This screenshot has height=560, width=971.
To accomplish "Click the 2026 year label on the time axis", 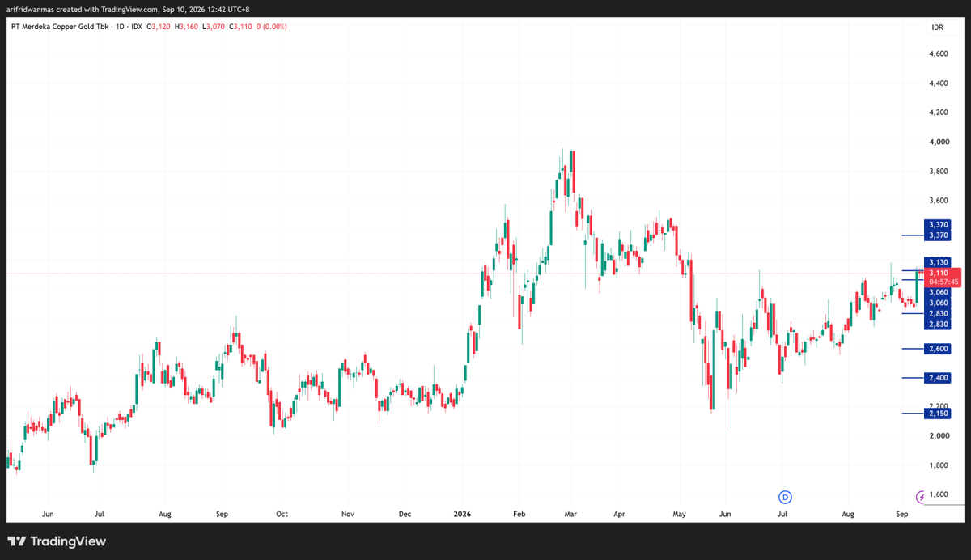I will click(x=463, y=514).
